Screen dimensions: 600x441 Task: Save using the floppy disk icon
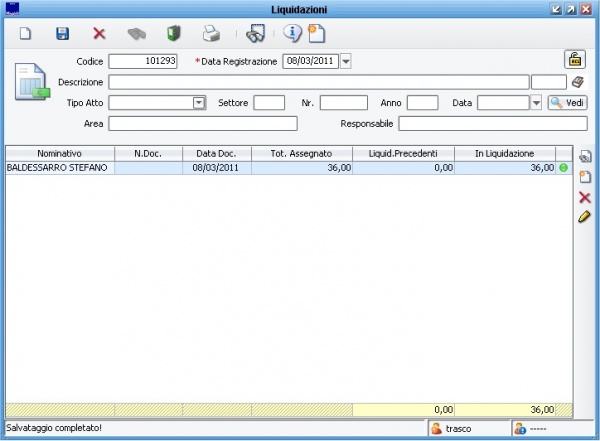62,34
